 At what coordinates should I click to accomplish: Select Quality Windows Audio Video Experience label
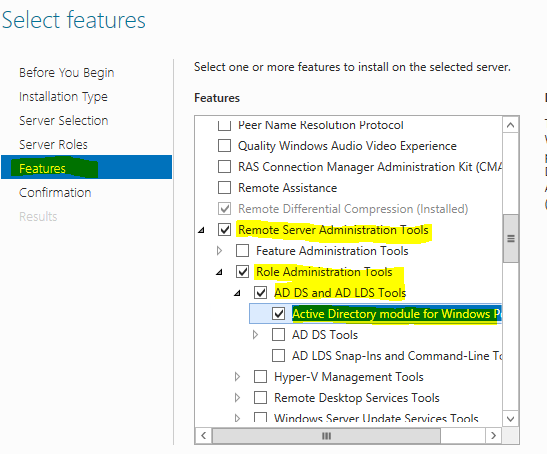point(347,146)
